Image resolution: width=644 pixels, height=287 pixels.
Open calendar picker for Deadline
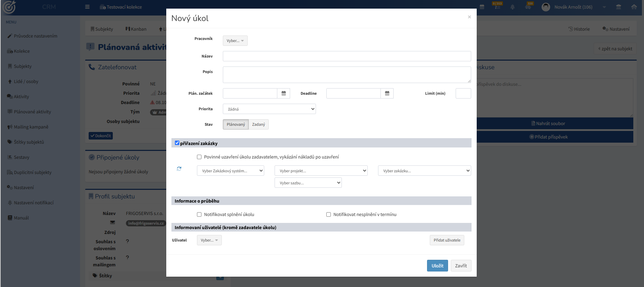click(387, 93)
